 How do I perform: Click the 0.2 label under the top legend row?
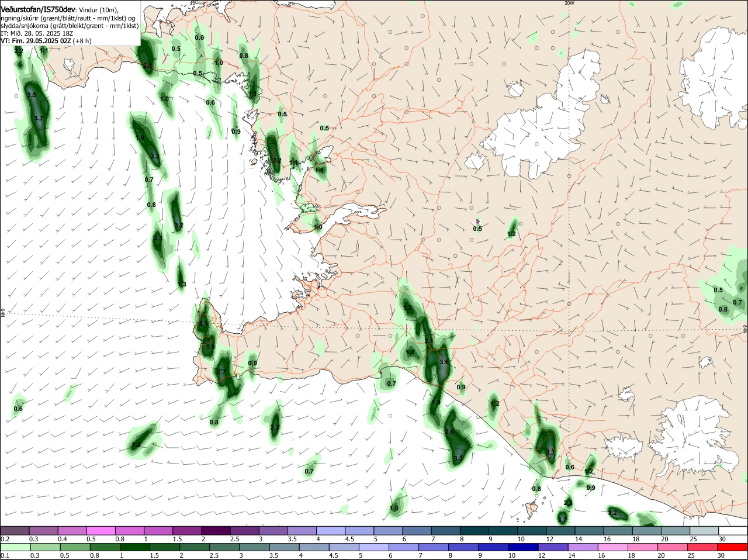tap(5, 538)
